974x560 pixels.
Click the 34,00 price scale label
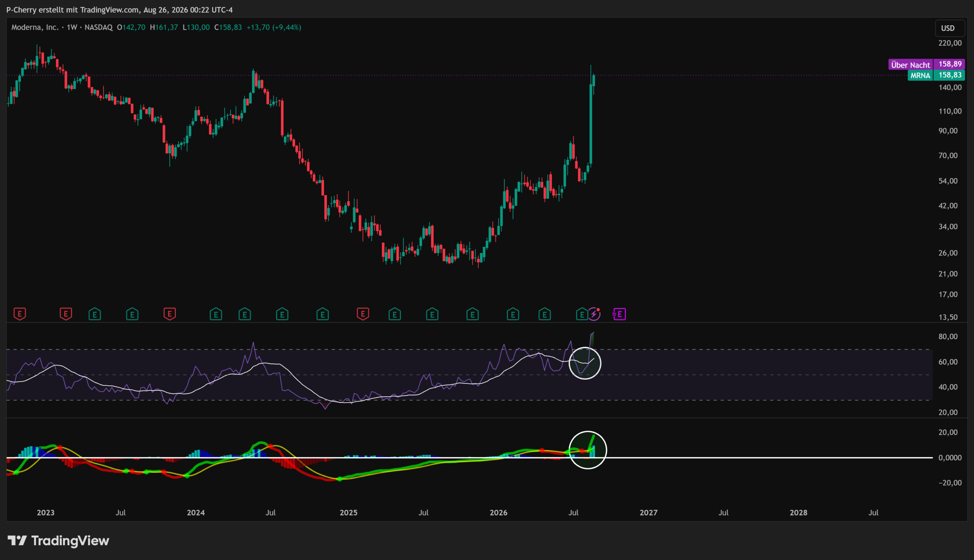tap(948, 226)
